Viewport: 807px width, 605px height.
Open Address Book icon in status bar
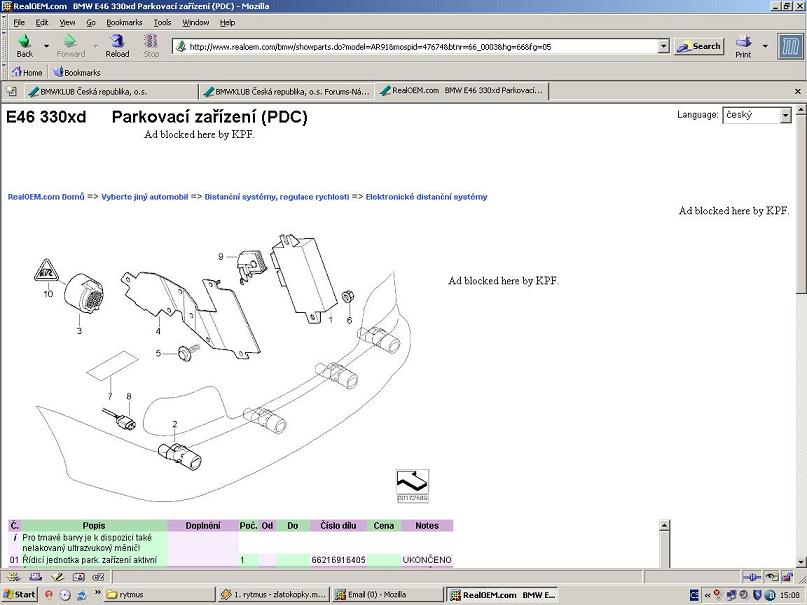click(78, 577)
